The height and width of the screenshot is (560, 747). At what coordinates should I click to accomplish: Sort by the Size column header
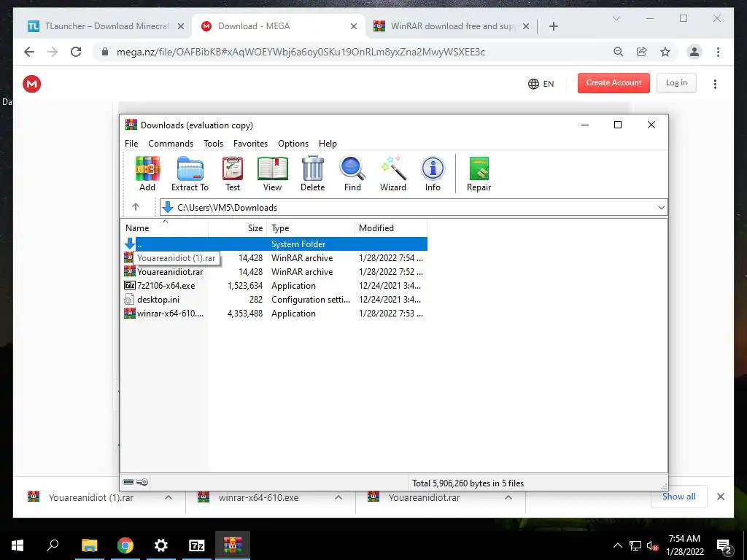tap(237, 227)
